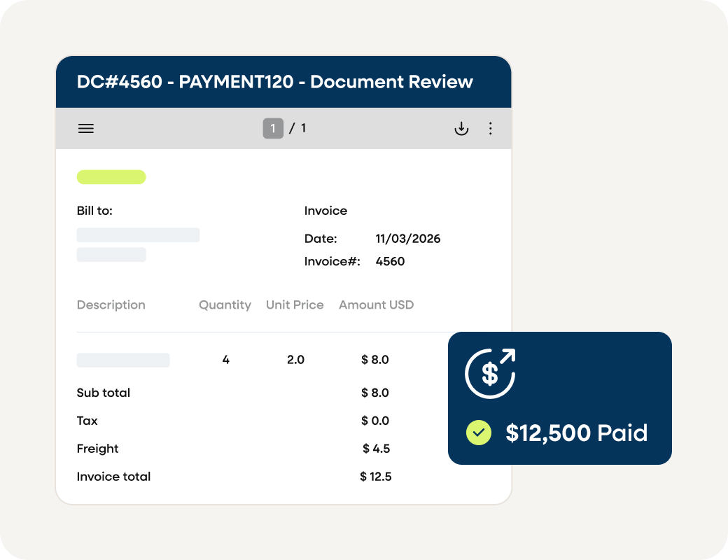The image size is (728, 560).
Task: Open the three-dot more options menu
Action: tap(490, 129)
